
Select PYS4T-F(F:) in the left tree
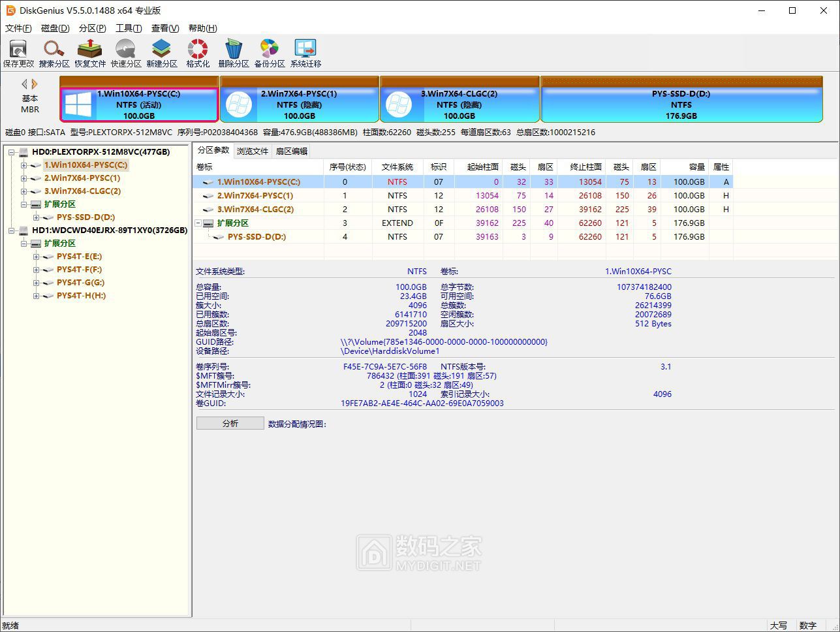click(x=79, y=270)
